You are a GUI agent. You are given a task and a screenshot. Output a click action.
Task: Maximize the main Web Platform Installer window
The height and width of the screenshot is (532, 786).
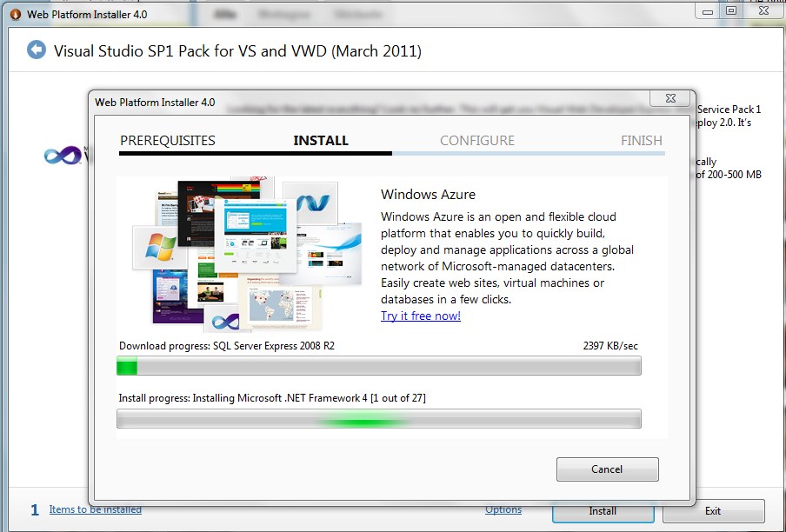(731, 11)
